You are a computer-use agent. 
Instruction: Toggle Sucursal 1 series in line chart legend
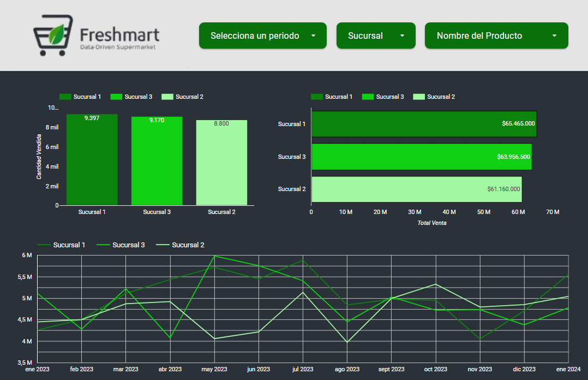pos(61,245)
